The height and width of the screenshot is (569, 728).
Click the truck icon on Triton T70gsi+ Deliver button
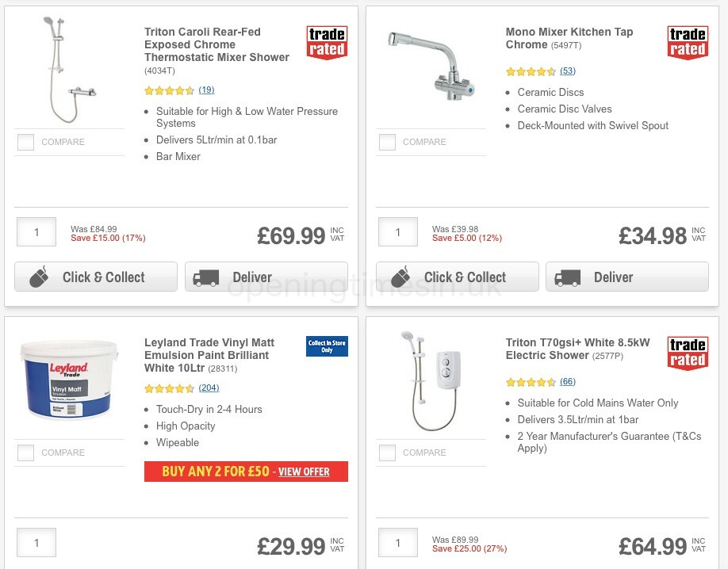567,567
